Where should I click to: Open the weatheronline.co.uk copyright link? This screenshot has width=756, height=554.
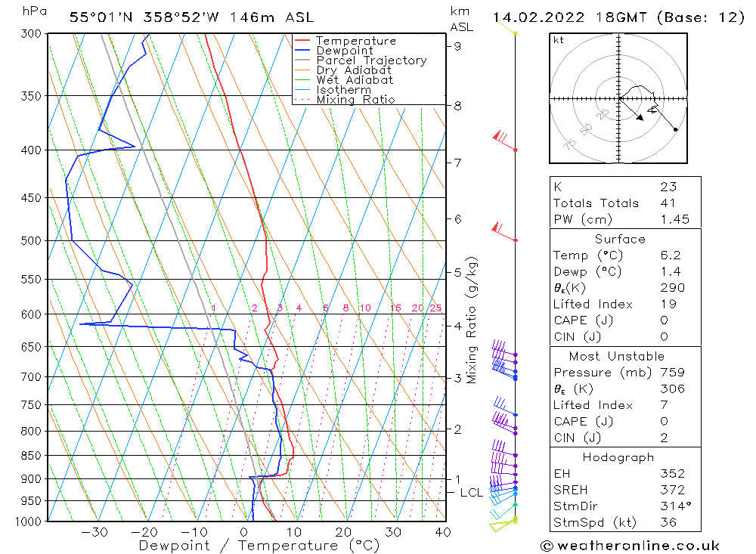631,546
